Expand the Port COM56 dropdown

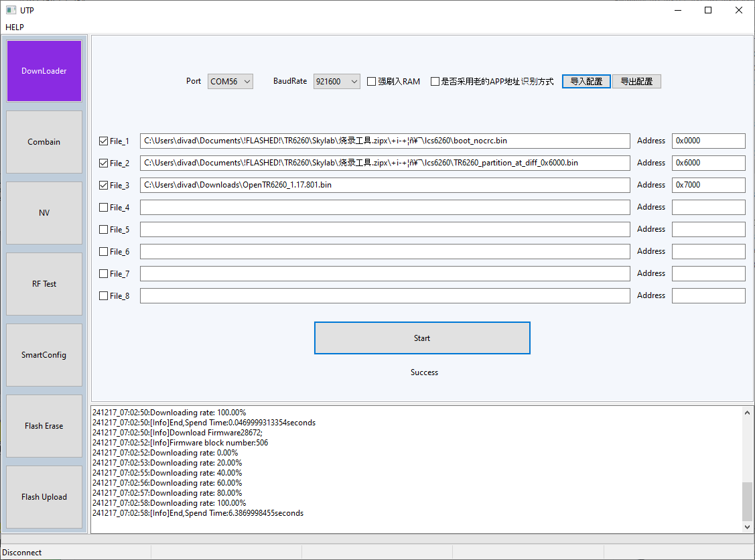(230, 81)
